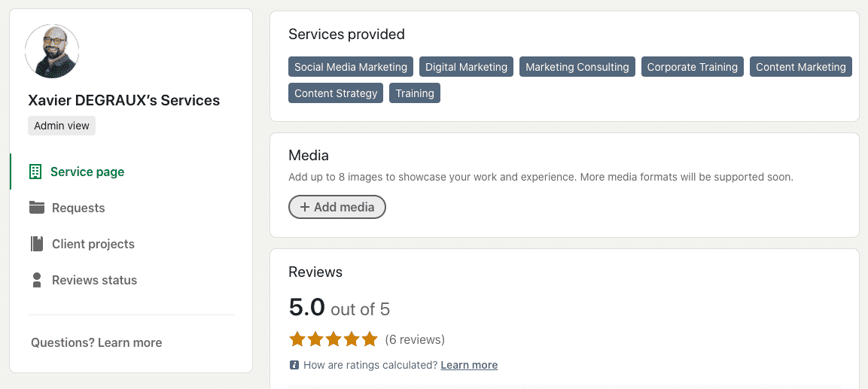Click the five-star rating icons

coord(333,339)
